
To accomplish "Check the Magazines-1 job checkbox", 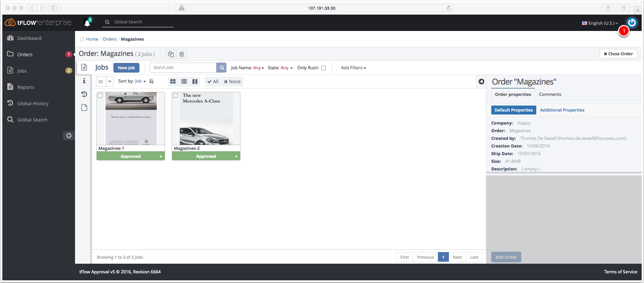I will 100,96.
